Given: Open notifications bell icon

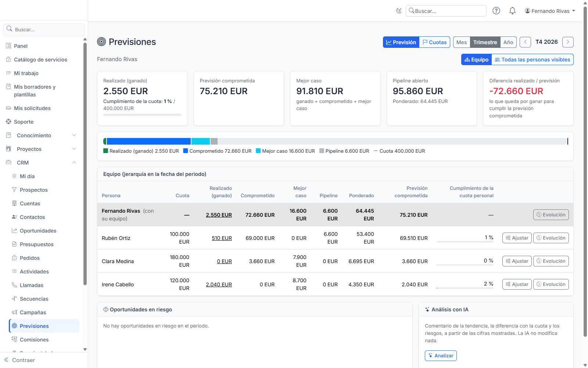Looking at the screenshot, I should [x=512, y=11].
